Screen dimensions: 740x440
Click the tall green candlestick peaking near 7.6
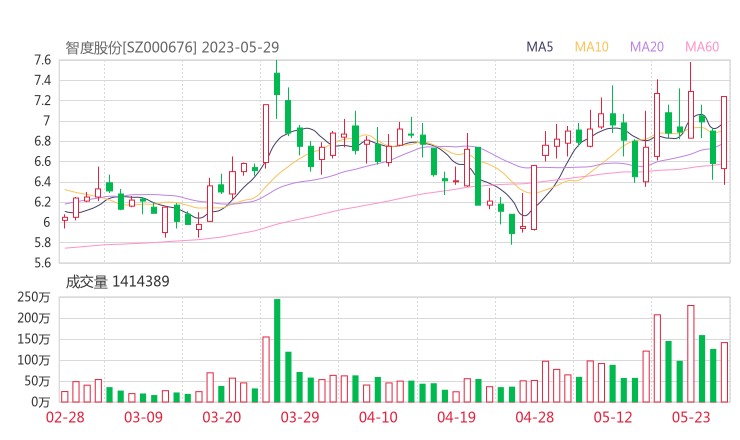point(277,89)
